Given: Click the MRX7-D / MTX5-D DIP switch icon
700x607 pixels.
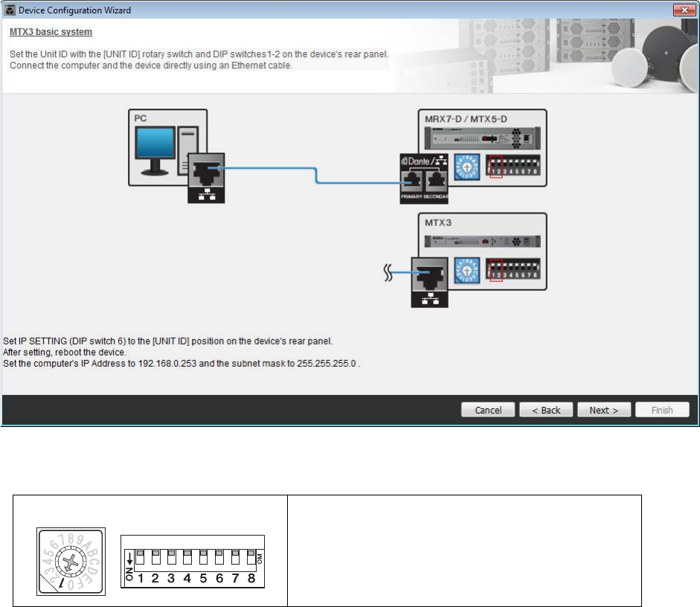Looking at the screenshot, I should 513,166.
